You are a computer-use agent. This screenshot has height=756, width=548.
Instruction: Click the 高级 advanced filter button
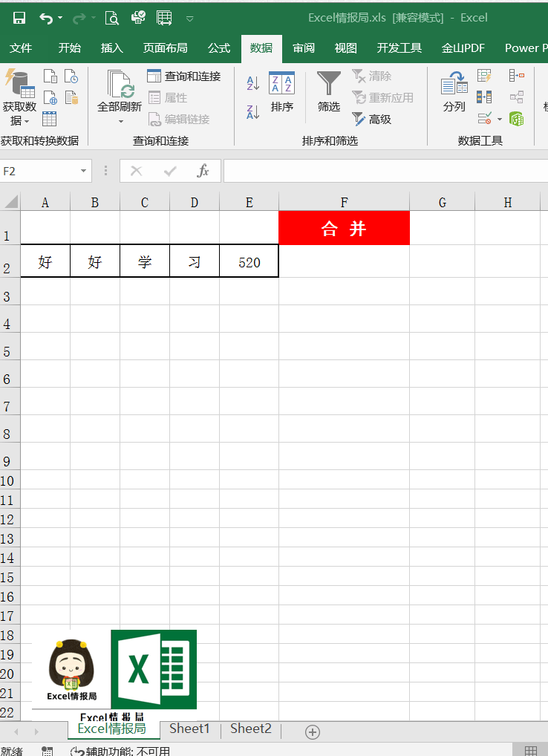(371, 119)
